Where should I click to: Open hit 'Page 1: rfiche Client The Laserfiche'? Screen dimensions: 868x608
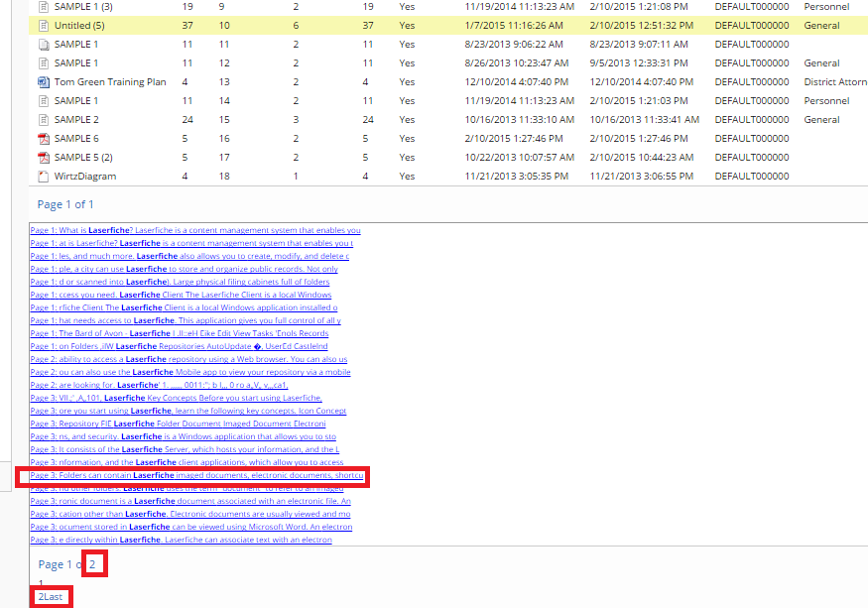(184, 307)
